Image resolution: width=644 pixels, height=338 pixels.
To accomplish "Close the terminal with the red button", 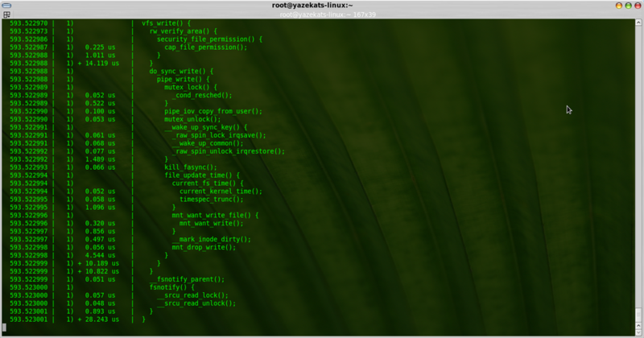I will coord(638,6).
